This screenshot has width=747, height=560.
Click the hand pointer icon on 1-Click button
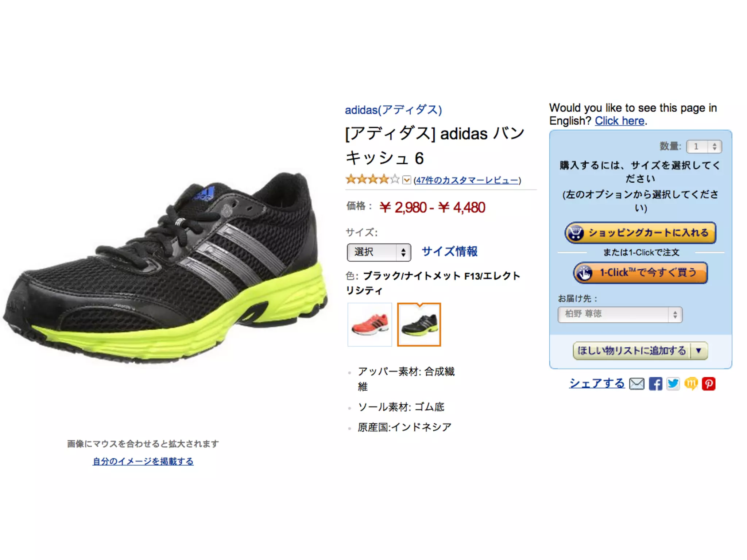585,273
